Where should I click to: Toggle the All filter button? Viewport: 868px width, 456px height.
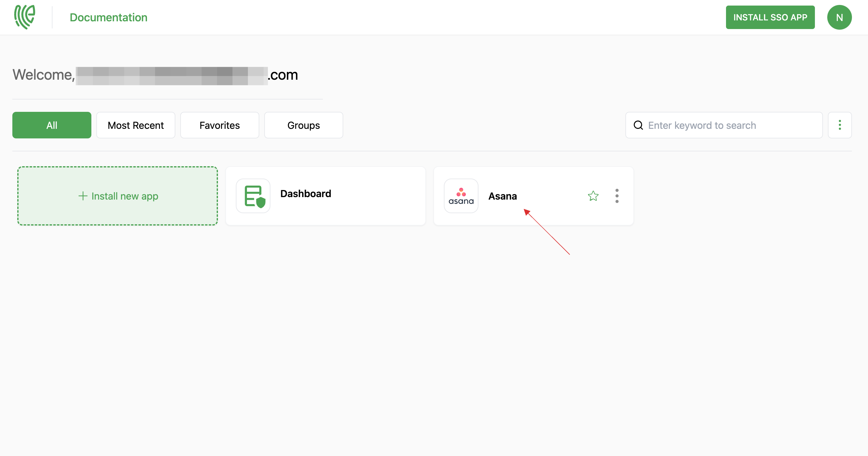52,125
